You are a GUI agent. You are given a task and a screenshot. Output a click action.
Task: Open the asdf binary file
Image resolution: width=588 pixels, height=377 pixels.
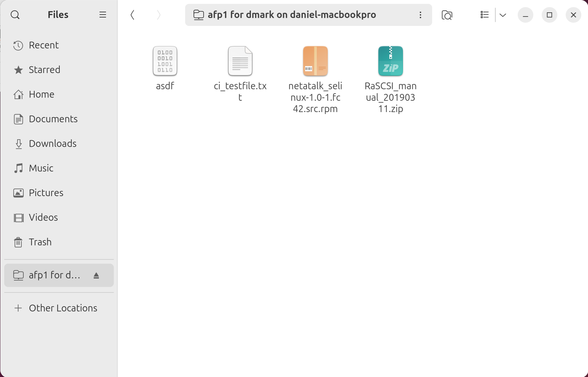pyautogui.click(x=165, y=61)
